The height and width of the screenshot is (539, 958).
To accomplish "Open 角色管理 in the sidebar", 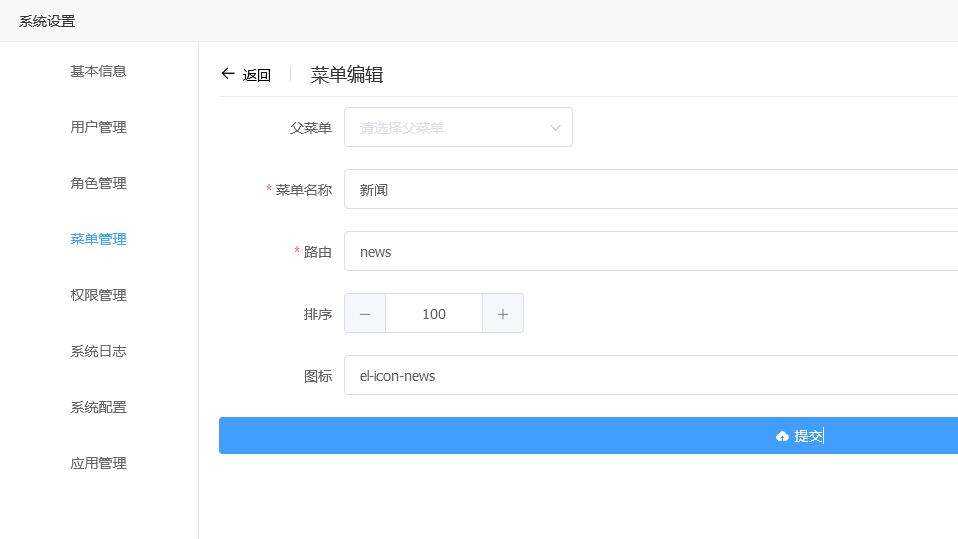I will coord(98,183).
